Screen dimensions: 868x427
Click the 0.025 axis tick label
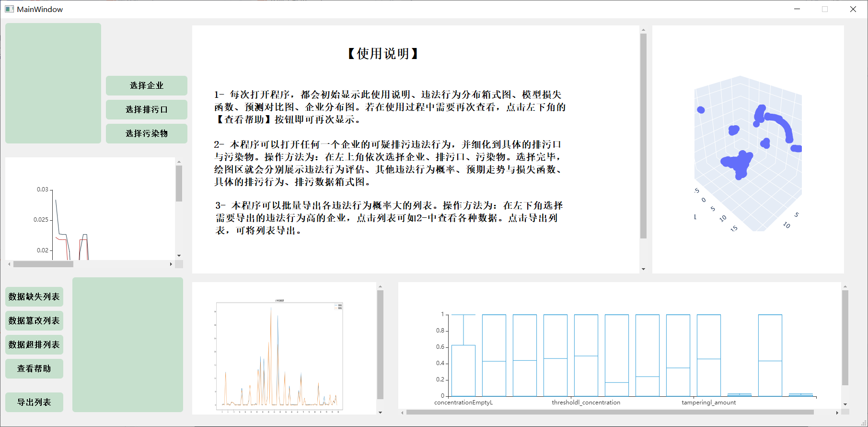pyautogui.click(x=41, y=220)
